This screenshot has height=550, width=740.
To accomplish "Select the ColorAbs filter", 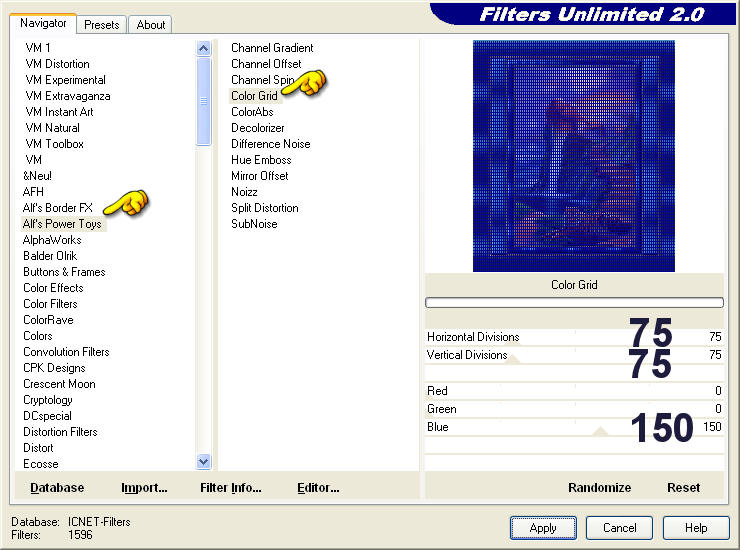I will click(252, 112).
